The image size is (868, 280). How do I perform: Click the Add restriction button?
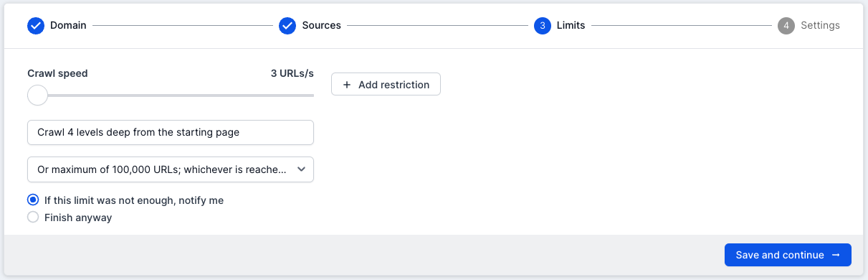386,85
